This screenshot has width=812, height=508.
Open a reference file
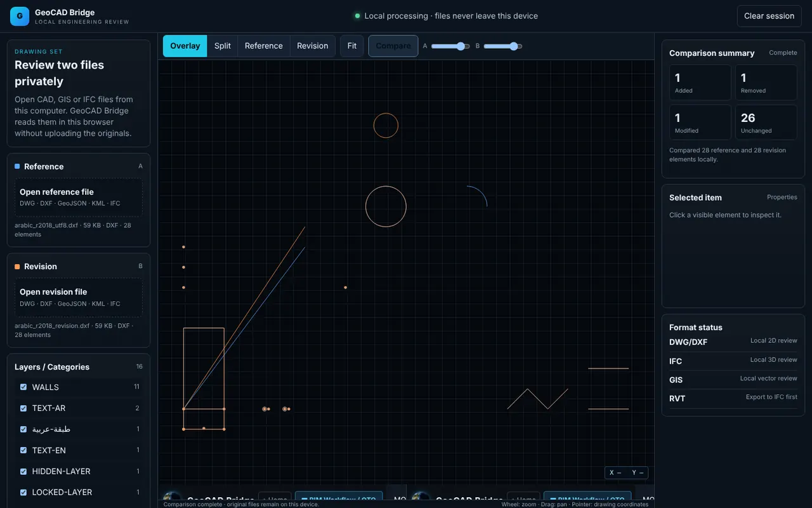[x=79, y=197]
